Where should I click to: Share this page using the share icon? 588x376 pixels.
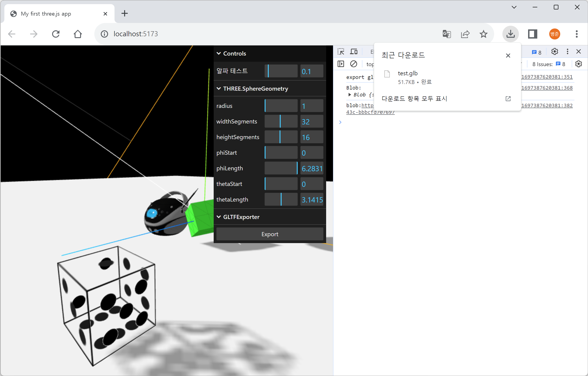click(465, 34)
